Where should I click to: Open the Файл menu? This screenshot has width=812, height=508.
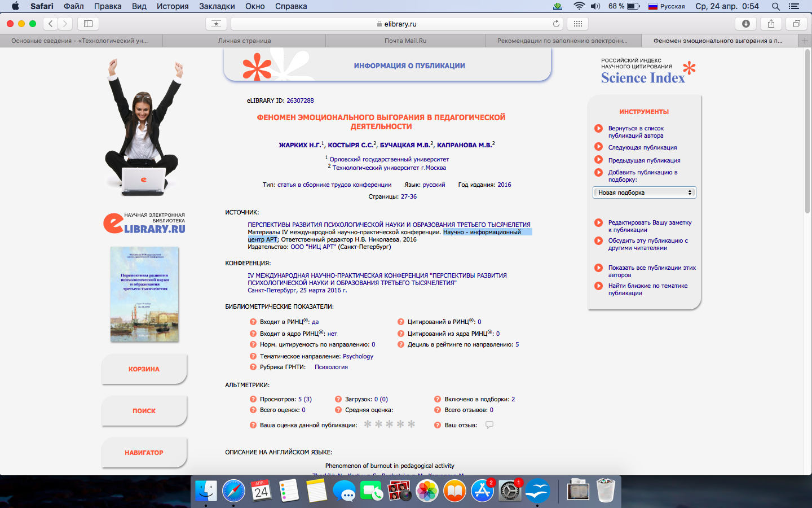[74, 6]
